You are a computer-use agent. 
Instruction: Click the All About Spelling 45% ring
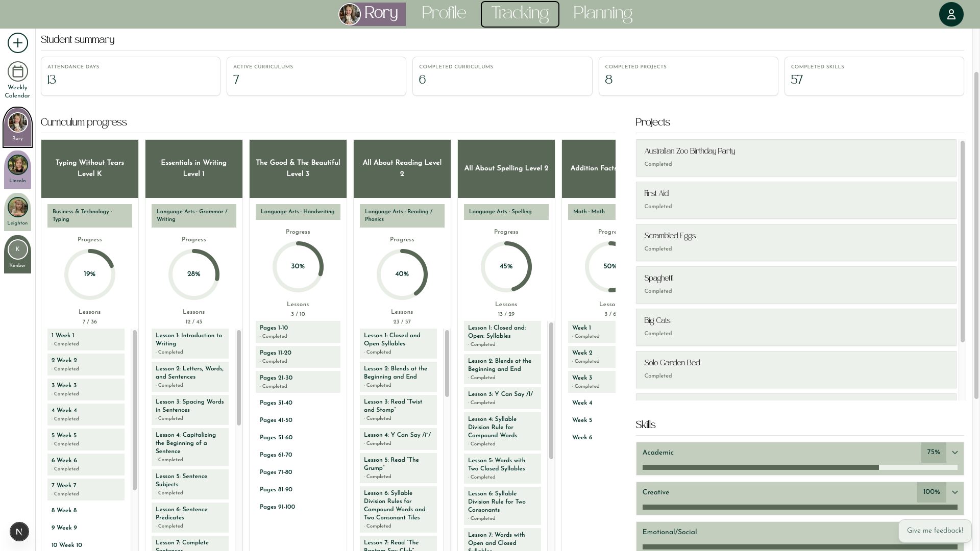tap(506, 266)
